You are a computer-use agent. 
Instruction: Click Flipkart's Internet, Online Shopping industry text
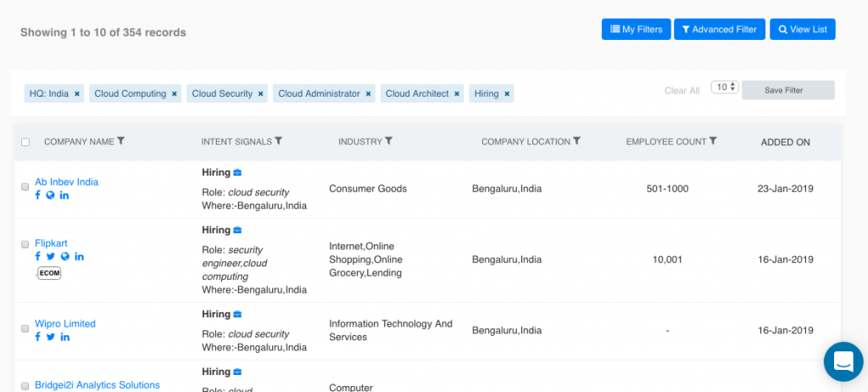tap(366, 260)
